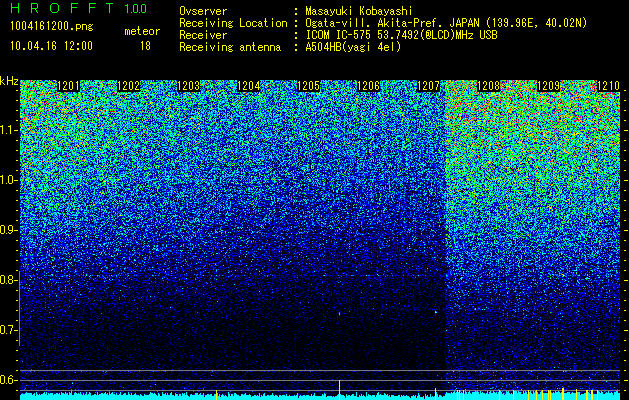Click the observer name Masayuki Kobayashi
Screen dimensions: 629x400
pos(359,11)
